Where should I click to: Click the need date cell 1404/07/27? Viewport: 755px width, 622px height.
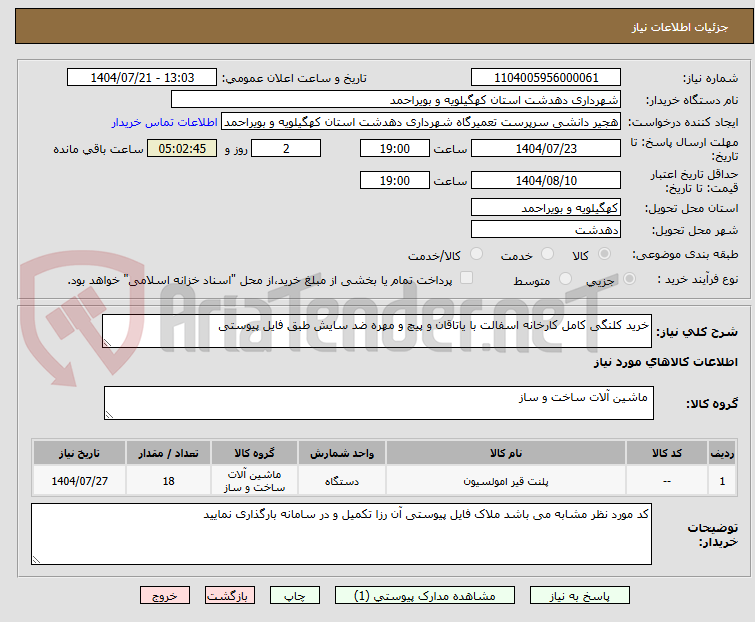pos(79,481)
